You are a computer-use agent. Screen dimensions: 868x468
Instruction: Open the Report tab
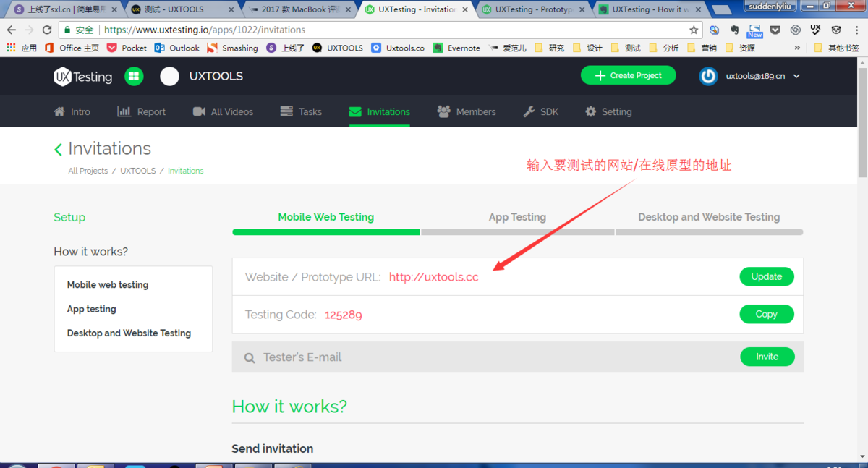coord(142,111)
